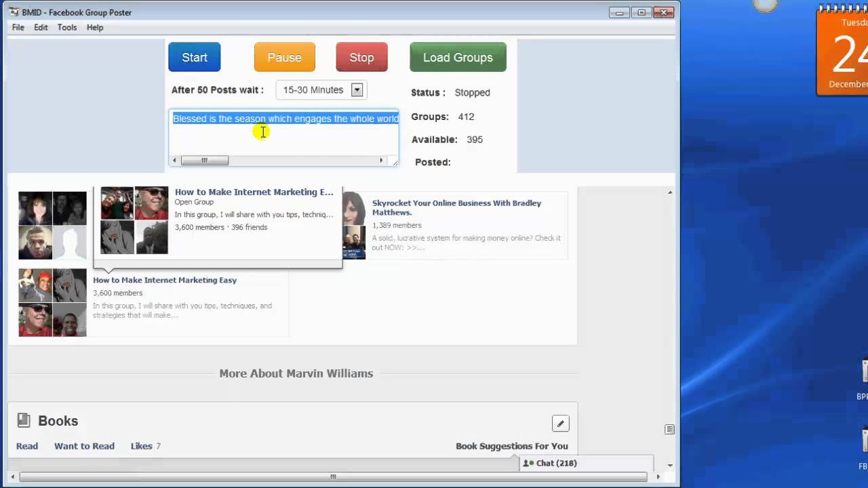Open Skyrocket Your Online Business group link
This screenshot has width=868, height=488.
click(456, 207)
